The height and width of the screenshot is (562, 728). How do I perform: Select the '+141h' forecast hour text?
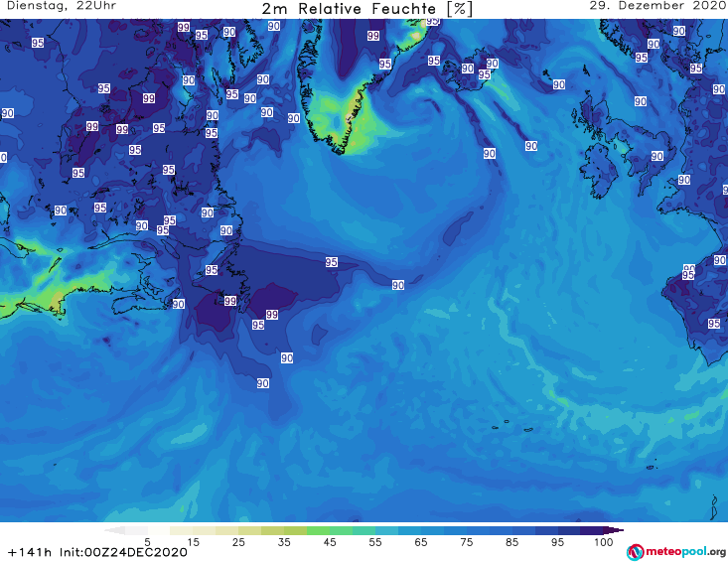30,552
